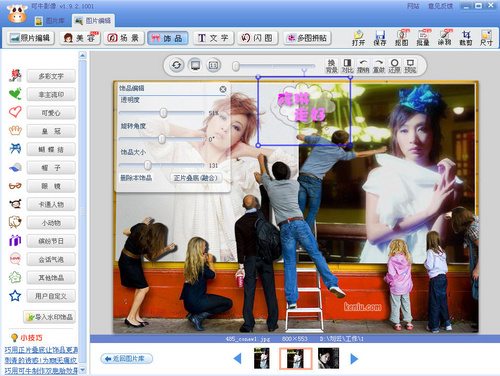The image size is (500, 376).
Task: Adjust the 透明度 opacity slider handle
Action: point(163,113)
